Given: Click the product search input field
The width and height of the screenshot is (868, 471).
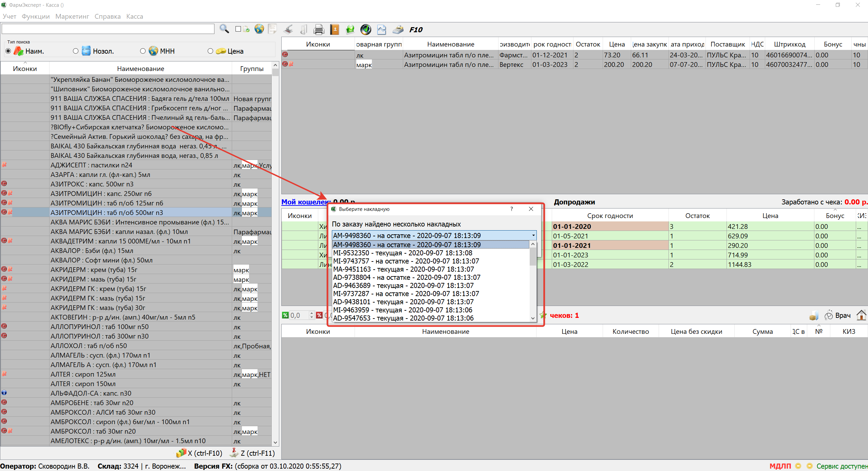Looking at the screenshot, I should pyautogui.click(x=108, y=29).
